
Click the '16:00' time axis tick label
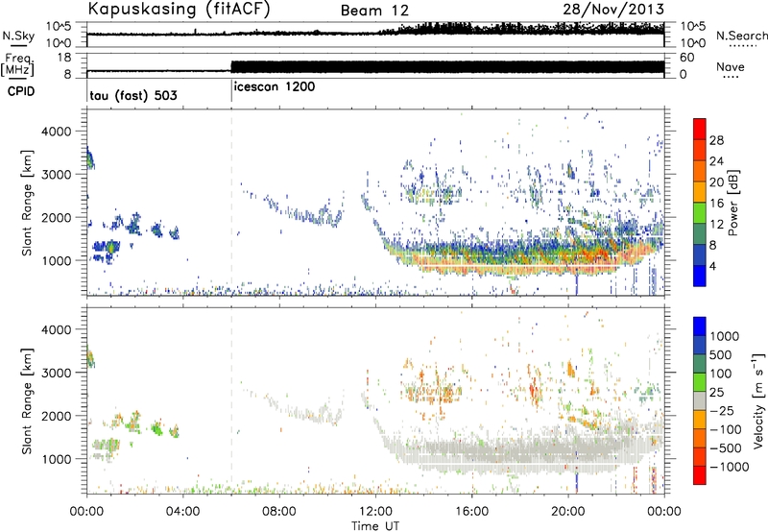click(471, 512)
